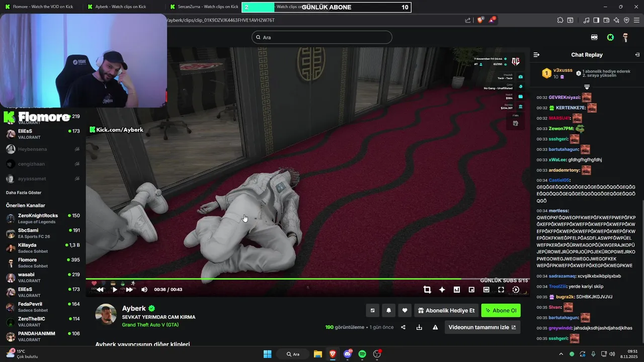Viewport: 644px width, 362px height.
Task: Toggle the browser sidebar panel icon
Action: tap(596, 20)
